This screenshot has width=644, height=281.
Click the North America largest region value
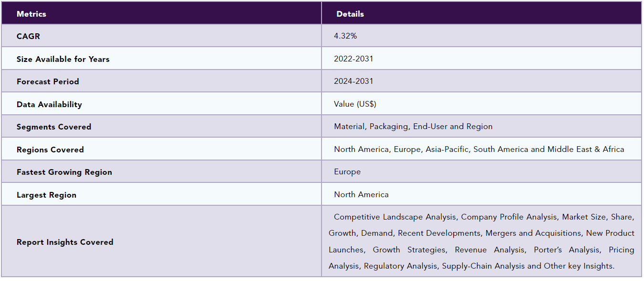click(x=361, y=194)
